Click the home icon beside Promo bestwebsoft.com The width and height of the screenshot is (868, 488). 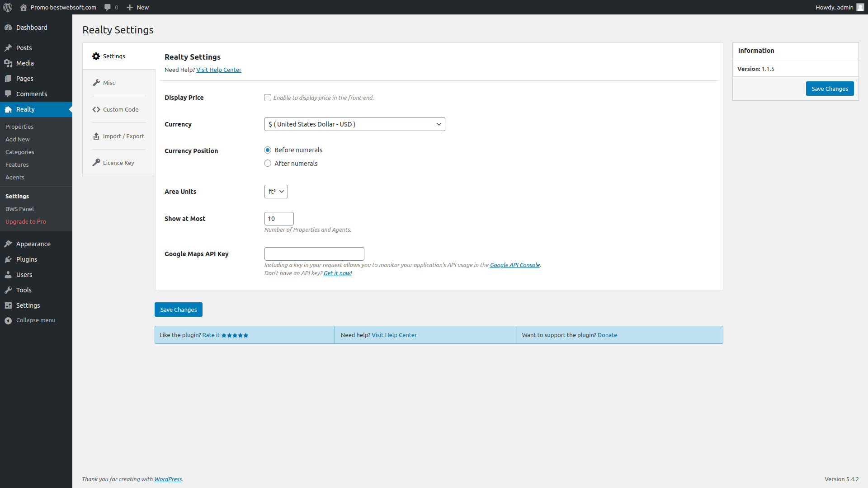pyautogui.click(x=24, y=7)
